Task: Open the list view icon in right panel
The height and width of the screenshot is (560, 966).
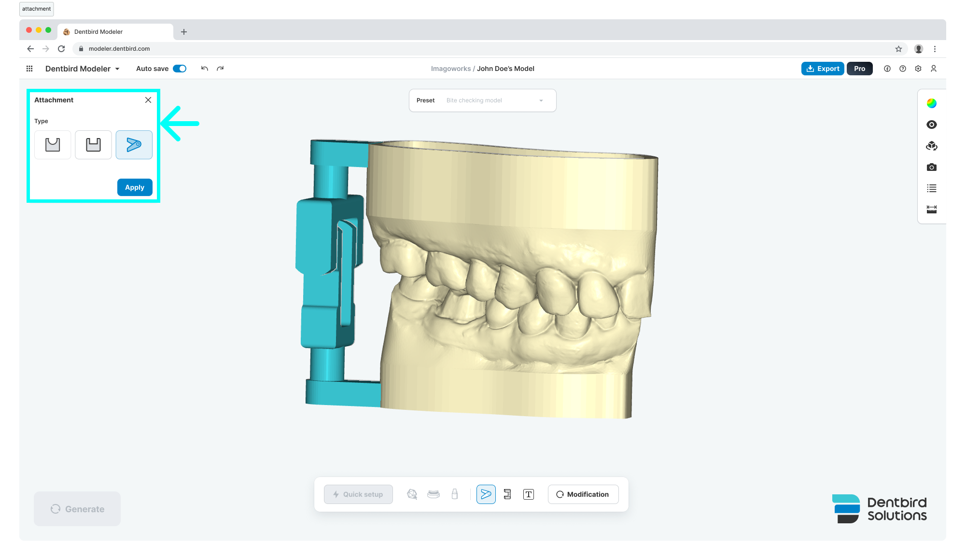Action: (x=932, y=188)
